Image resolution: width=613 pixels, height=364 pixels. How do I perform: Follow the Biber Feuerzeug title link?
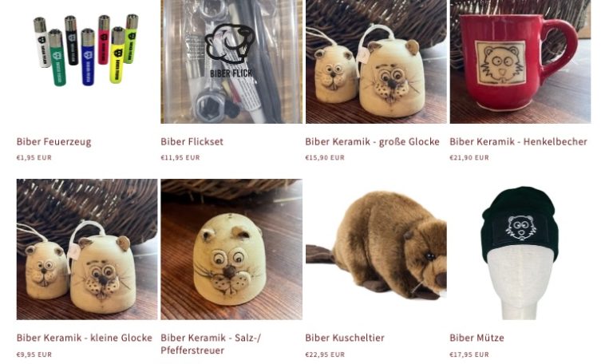click(x=54, y=141)
